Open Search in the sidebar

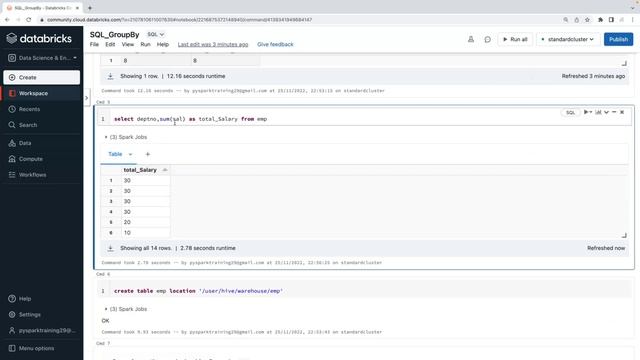(28, 125)
